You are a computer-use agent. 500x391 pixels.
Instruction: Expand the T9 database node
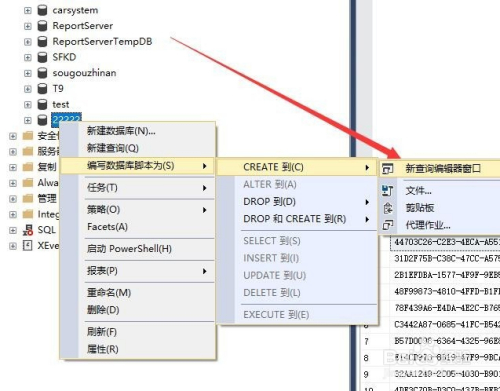tap(28, 89)
